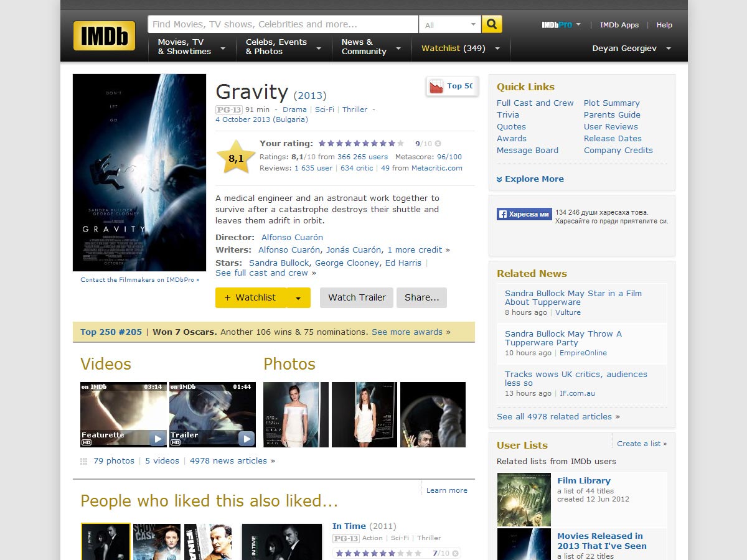Open George Clooney's page
Screen dimensions: 747x560
347,263
